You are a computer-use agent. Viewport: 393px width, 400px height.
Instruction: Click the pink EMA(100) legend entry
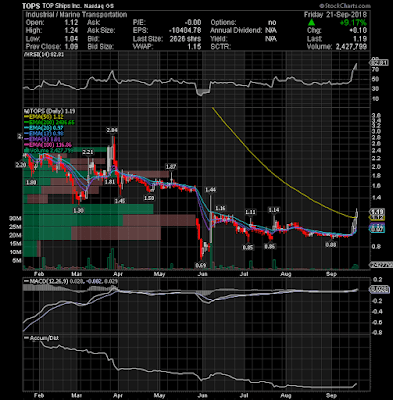click(x=49, y=145)
